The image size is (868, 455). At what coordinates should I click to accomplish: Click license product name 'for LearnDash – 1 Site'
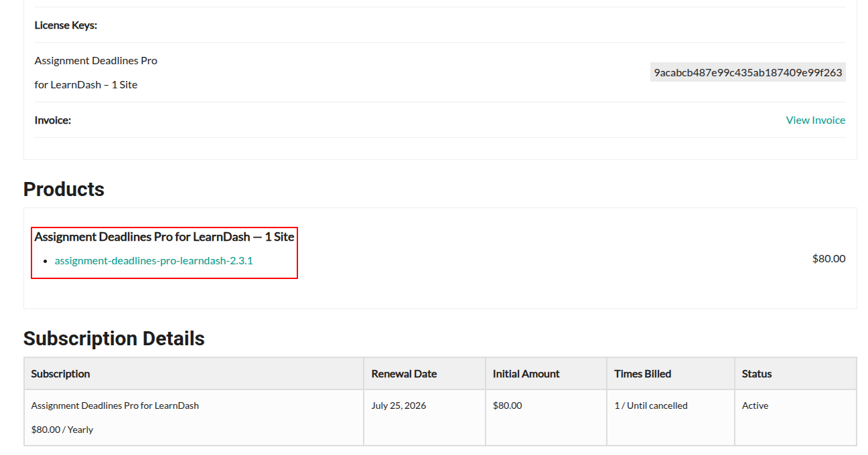pos(86,85)
